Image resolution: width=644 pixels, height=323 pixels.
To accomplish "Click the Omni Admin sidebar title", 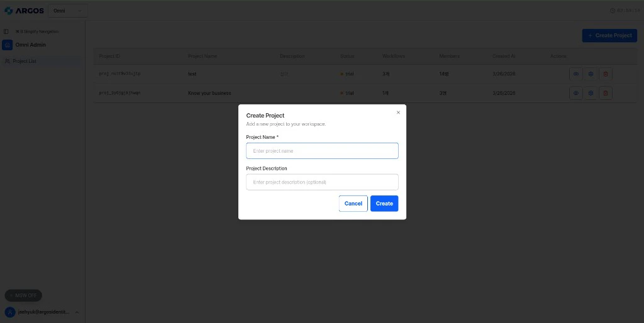I will 31,45.
